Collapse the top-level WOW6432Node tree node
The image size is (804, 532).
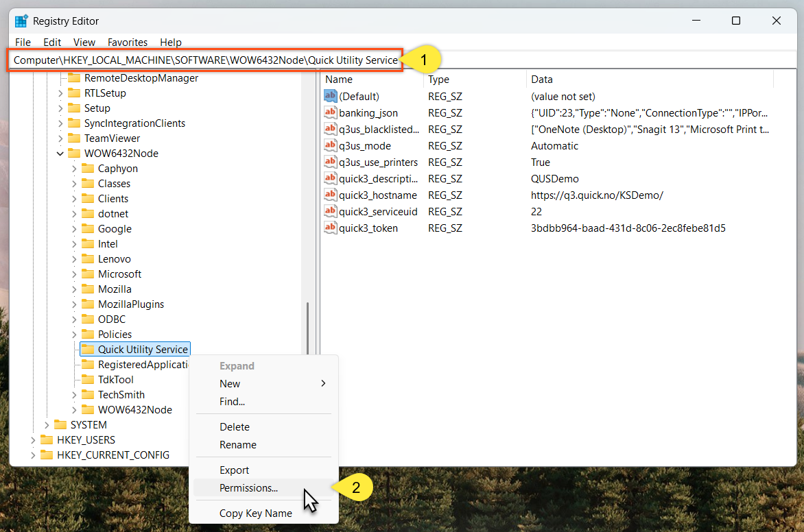coord(60,154)
